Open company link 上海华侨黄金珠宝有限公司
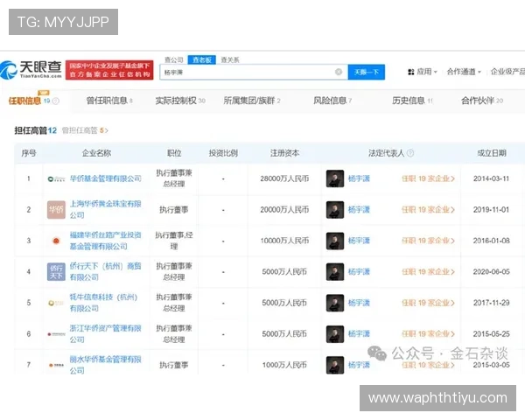 106,210
